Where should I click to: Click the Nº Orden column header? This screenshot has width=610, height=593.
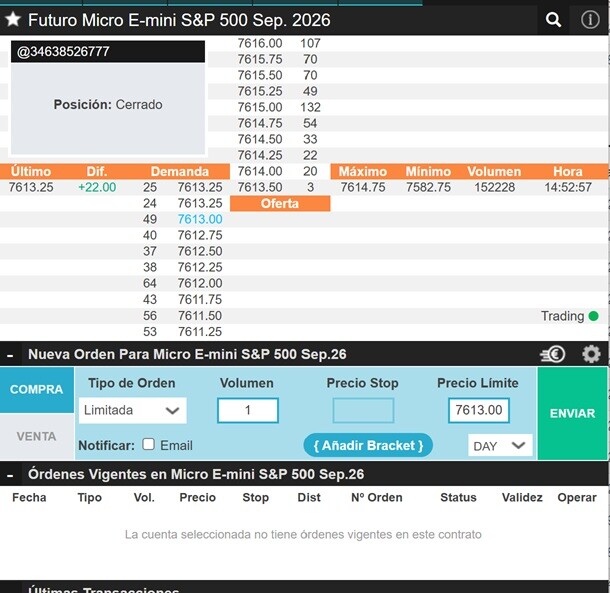(377, 498)
